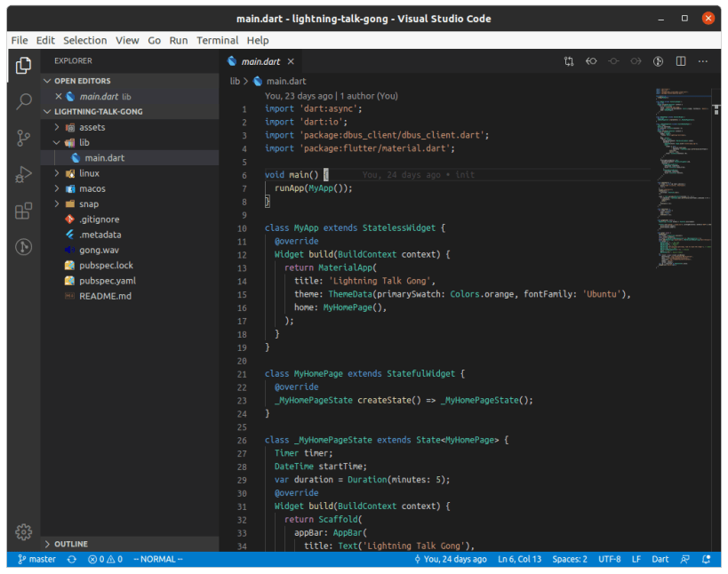
Task: Toggle the Explorer view in activity bar
Action: [24, 65]
